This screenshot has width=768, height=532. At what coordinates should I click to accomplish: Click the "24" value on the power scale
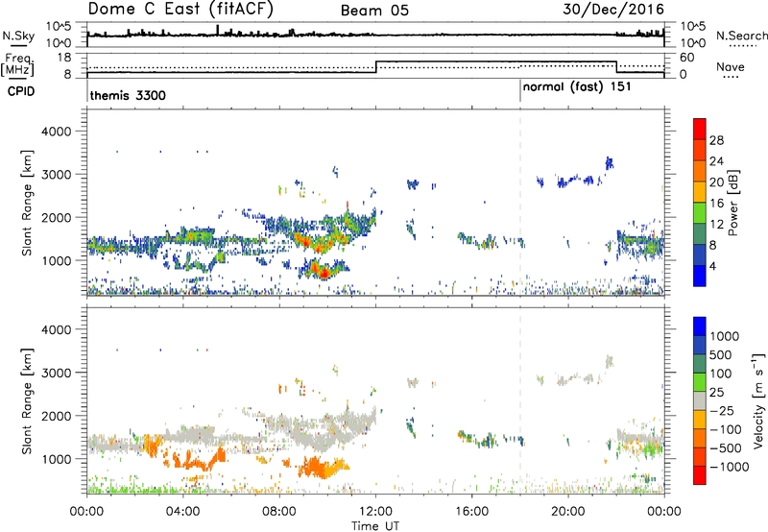(x=716, y=161)
